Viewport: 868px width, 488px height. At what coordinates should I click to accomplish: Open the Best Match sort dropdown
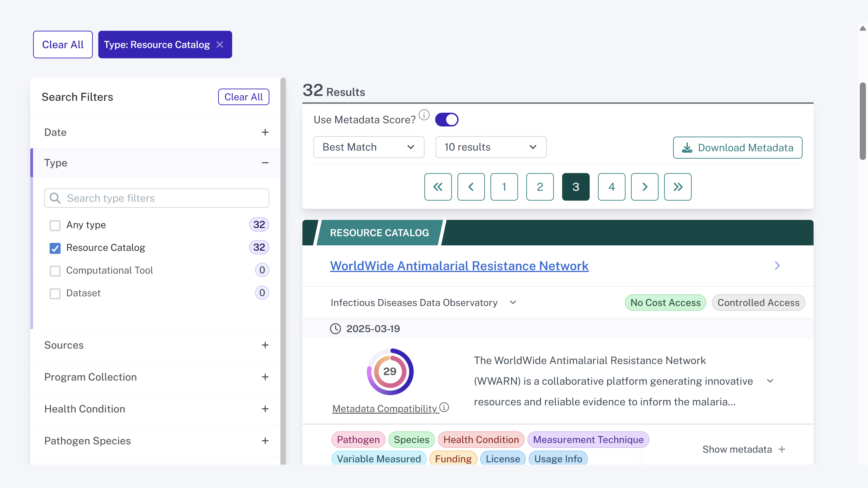[369, 147]
